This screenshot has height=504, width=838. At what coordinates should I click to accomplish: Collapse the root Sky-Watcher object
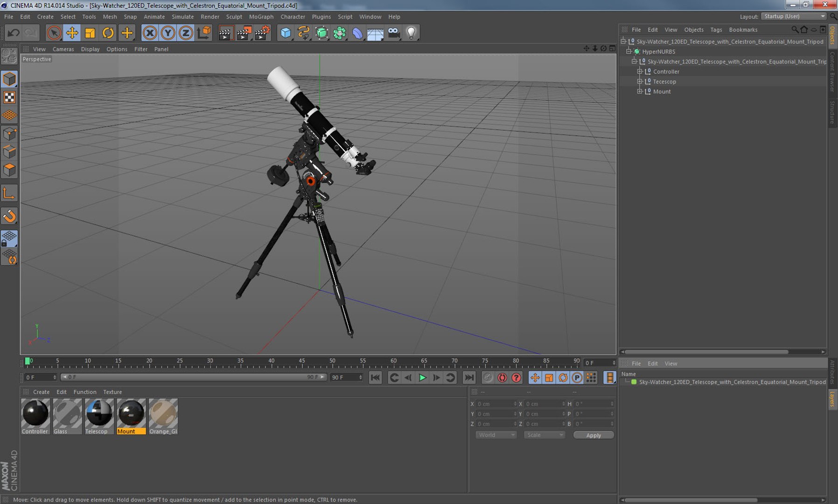pos(623,42)
